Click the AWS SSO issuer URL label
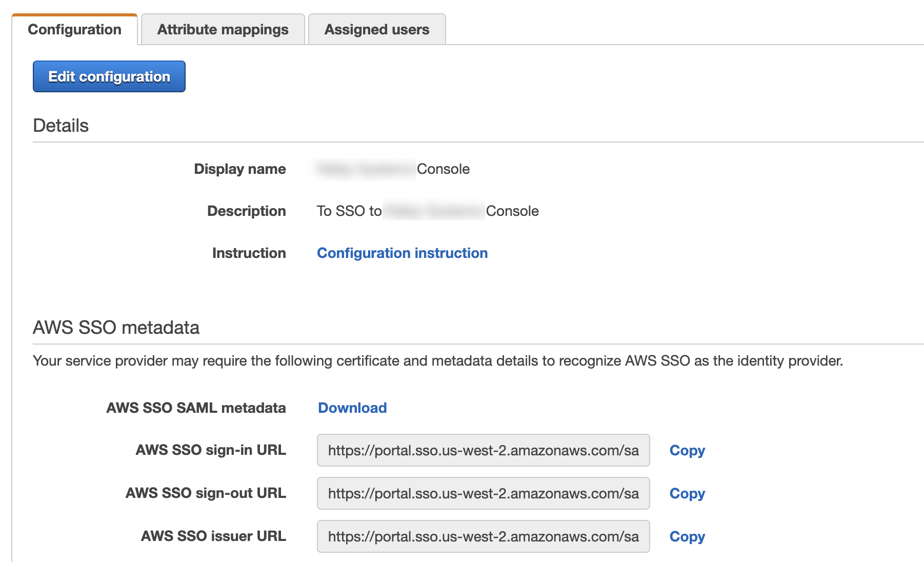Viewport: 924px width, 562px height. coord(214,536)
